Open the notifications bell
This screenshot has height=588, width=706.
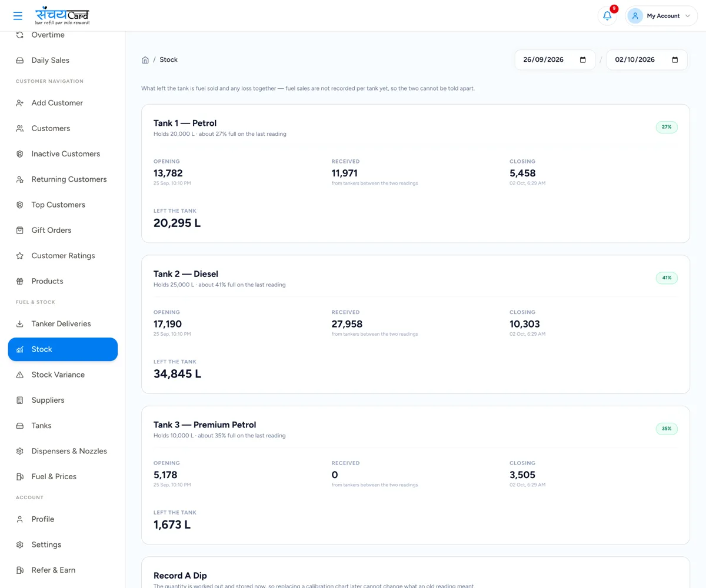(607, 16)
